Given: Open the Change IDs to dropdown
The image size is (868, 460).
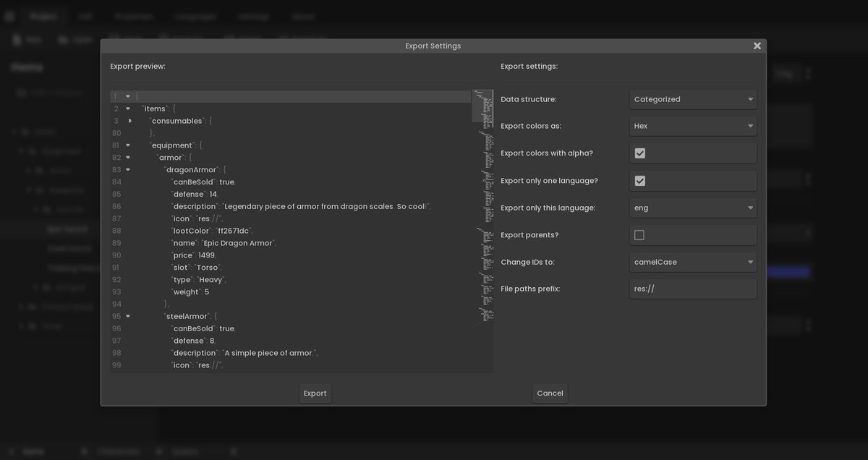Looking at the screenshot, I should point(693,262).
